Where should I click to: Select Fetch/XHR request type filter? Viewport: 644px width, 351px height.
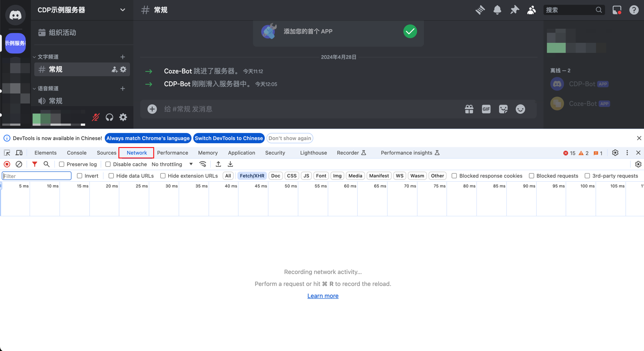coord(252,176)
